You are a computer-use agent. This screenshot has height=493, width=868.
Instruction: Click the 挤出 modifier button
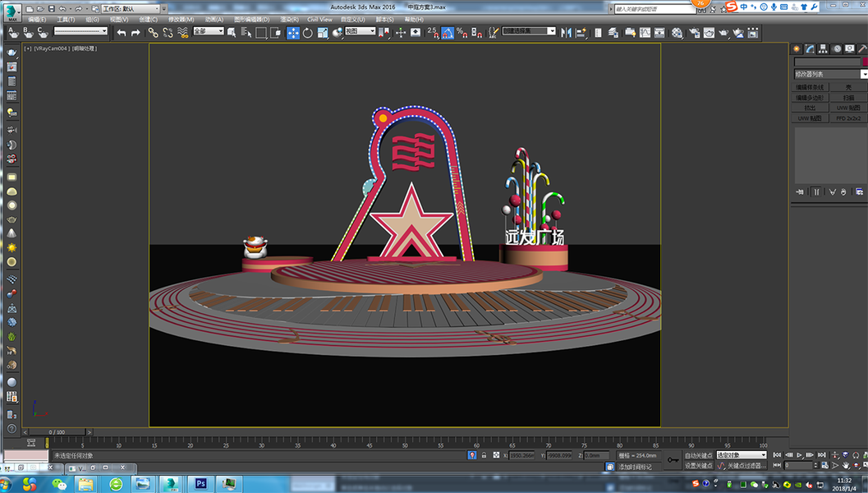[x=810, y=108]
